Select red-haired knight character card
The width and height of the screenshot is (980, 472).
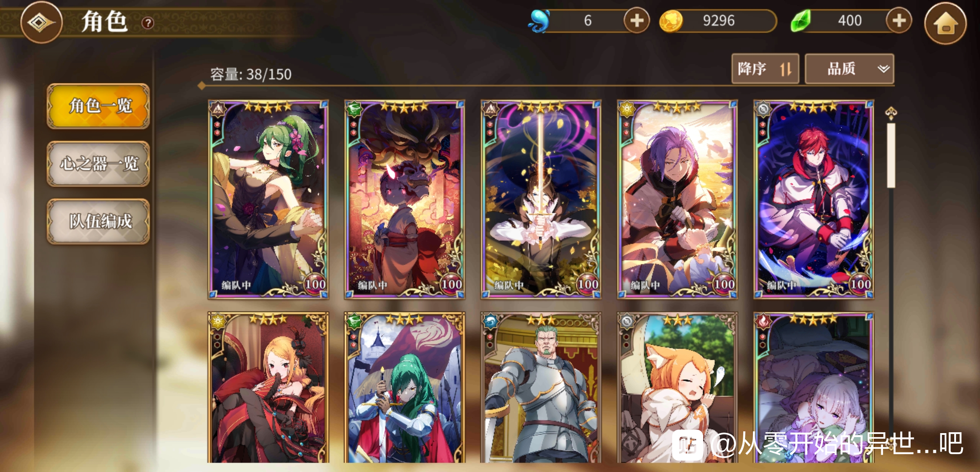point(814,199)
